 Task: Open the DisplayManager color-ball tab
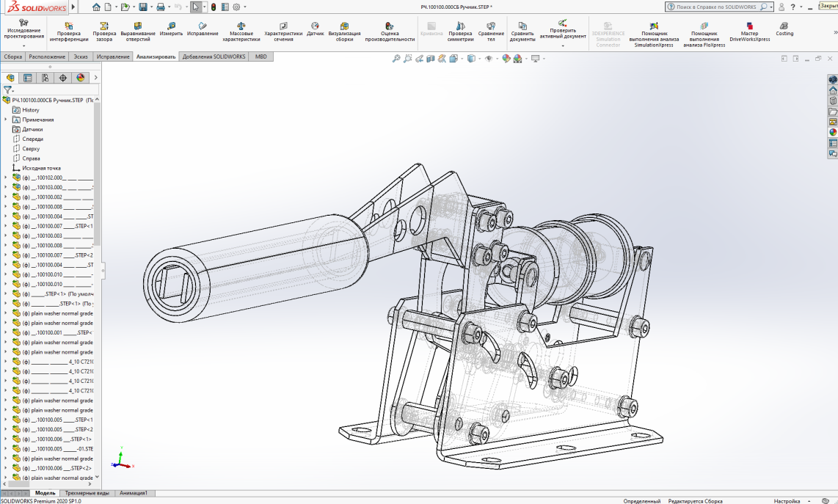pyautogui.click(x=80, y=78)
